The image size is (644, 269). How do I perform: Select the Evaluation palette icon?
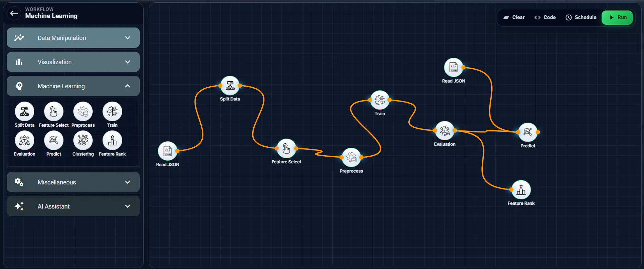tap(24, 140)
